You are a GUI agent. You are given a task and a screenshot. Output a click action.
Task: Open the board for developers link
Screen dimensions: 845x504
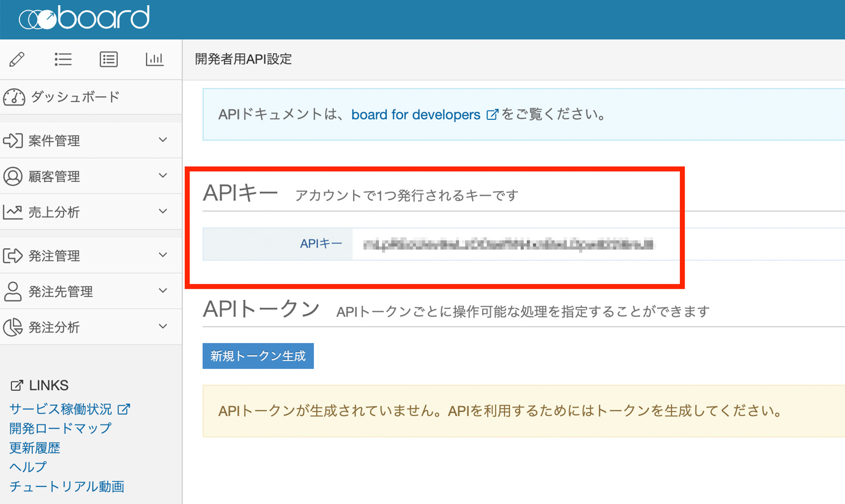click(x=415, y=114)
